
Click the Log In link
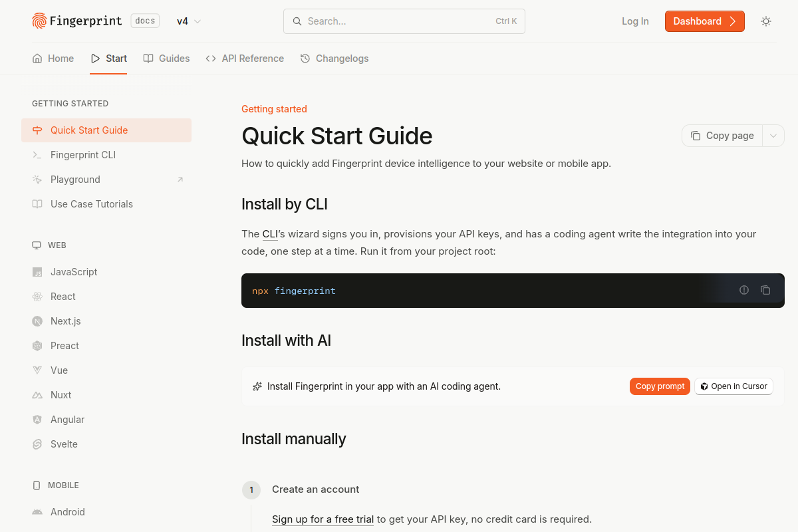point(635,21)
